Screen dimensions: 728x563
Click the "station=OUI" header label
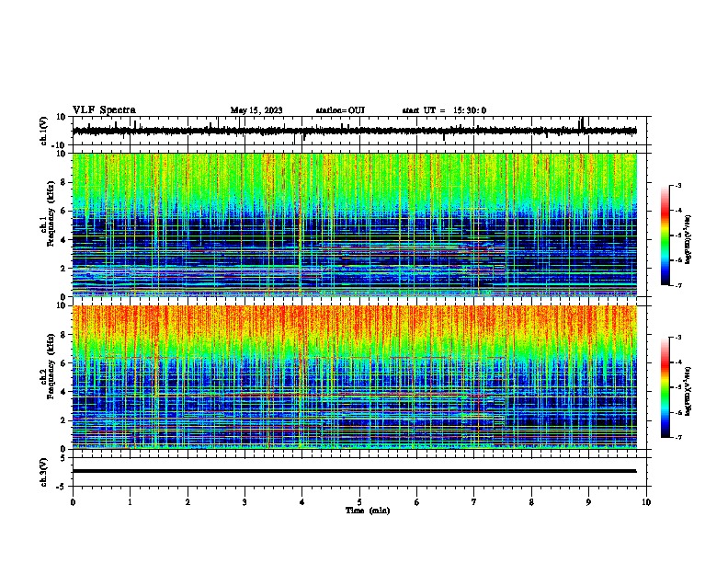point(340,110)
